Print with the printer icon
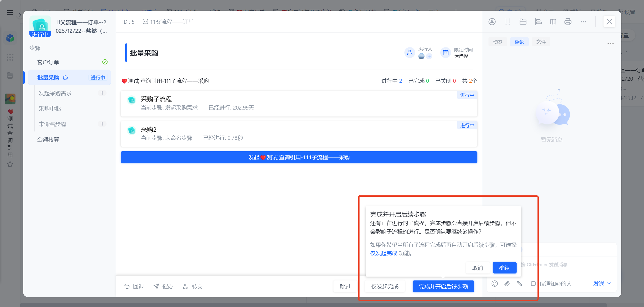The width and height of the screenshot is (644, 307). pyautogui.click(x=568, y=22)
